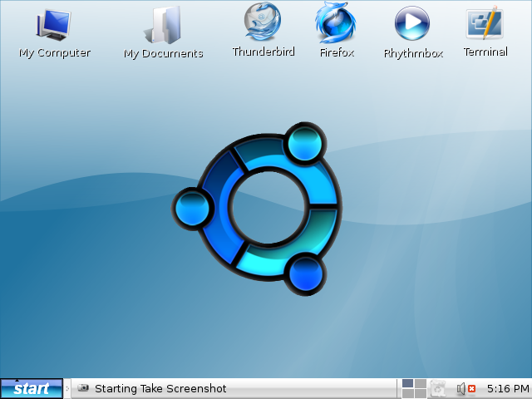Switch to the fourth workspace in the switcher
Screen dimensions: 532x399
pos(421,393)
